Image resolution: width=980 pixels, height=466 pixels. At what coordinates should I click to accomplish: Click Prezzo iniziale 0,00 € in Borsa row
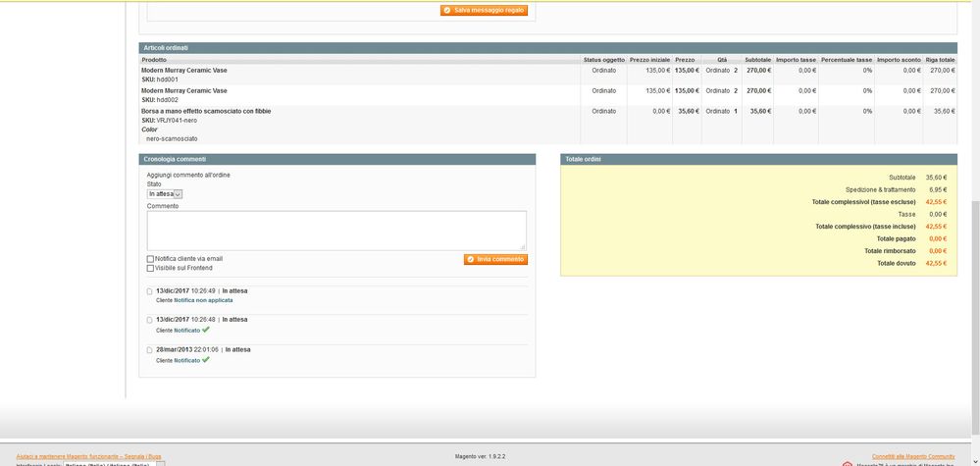click(x=661, y=111)
